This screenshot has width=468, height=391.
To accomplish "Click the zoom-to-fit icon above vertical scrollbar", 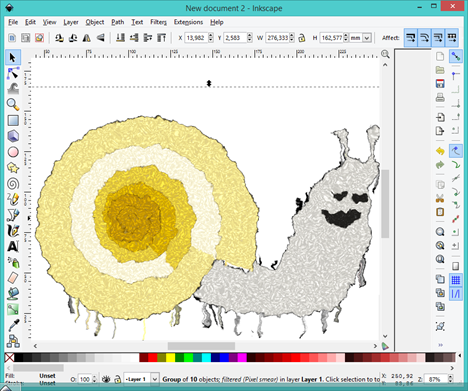I will coord(385,54).
